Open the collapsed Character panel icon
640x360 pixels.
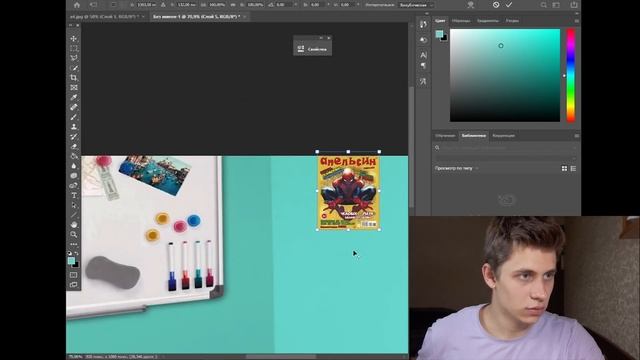(x=423, y=55)
